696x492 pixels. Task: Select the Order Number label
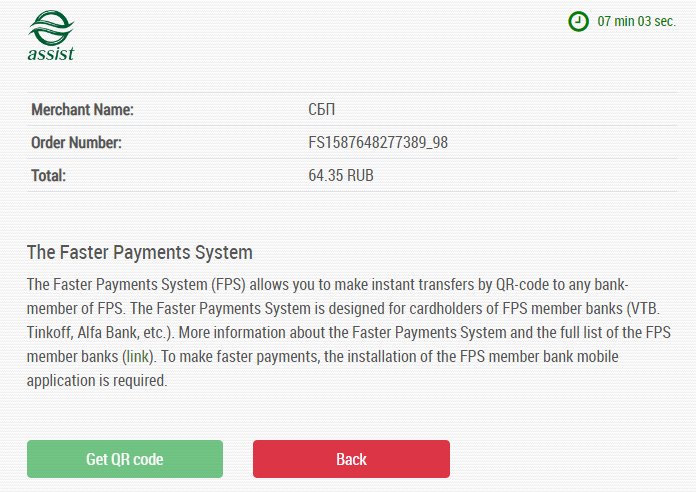tap(76, 143)
